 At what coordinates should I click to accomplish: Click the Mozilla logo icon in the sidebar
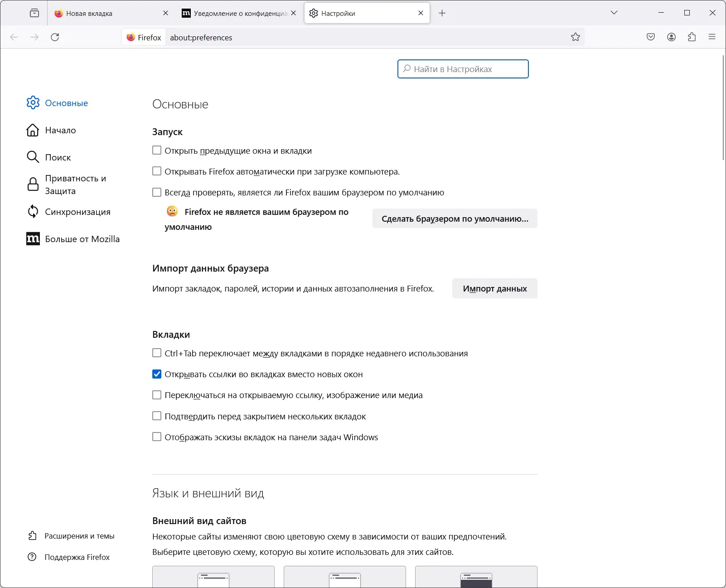[x=33, y=238]
